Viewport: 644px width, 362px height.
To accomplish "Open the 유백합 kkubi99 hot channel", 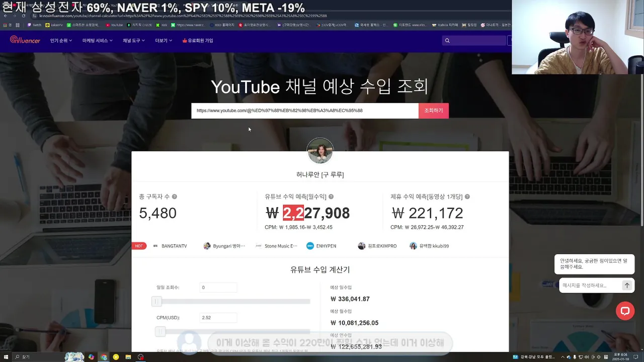I will [x=429, y=246].
